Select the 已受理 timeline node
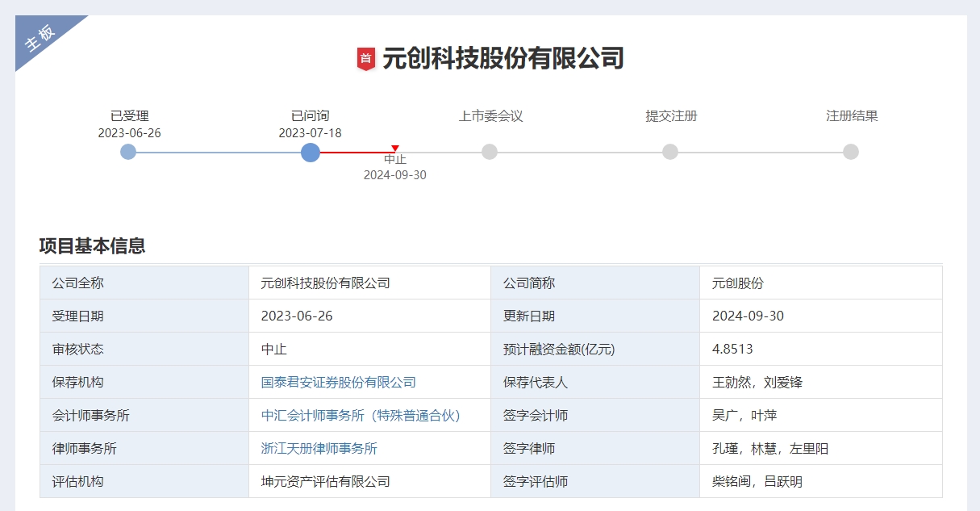The width and height of the screenshot is (980, 511). click(128, 152)
